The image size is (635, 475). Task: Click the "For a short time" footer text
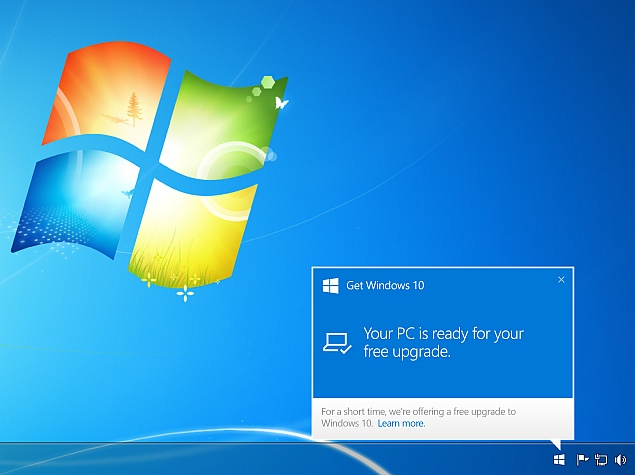pos(418,412)
